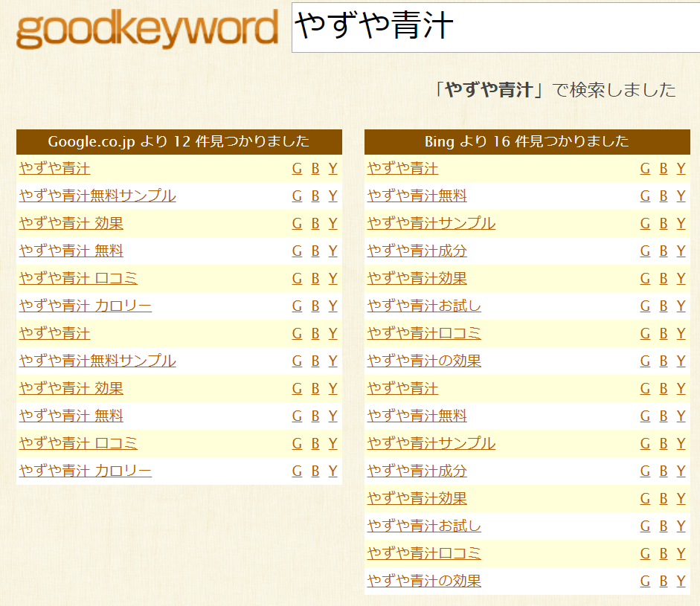Image resolution: width=700 pixels, height=606 pixels.
Task: Open first やずや青汁サンプル link in Bing list
Action: pos(431,223)
